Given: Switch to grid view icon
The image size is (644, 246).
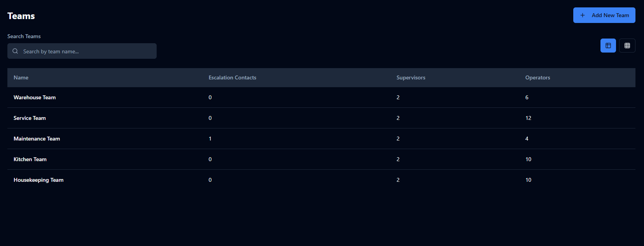Looking at the screenshot, I should tap(627, 46).
